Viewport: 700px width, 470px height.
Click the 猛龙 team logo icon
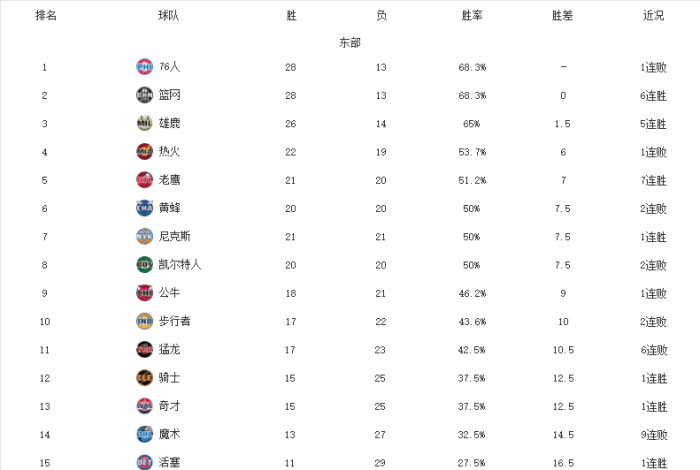[x=144, y=350]
